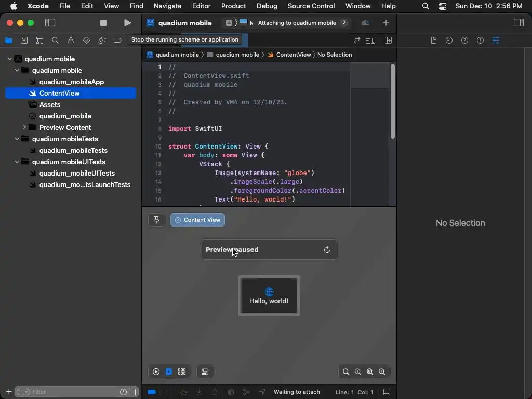Select quadium_mobileApp file

[71, 82]
